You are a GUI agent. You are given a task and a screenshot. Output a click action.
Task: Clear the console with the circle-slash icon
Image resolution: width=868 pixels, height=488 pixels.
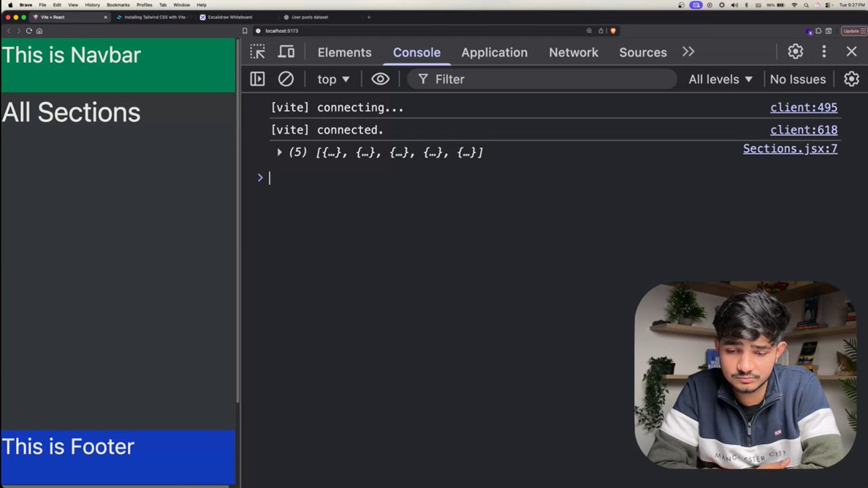[x=286, y=79]
